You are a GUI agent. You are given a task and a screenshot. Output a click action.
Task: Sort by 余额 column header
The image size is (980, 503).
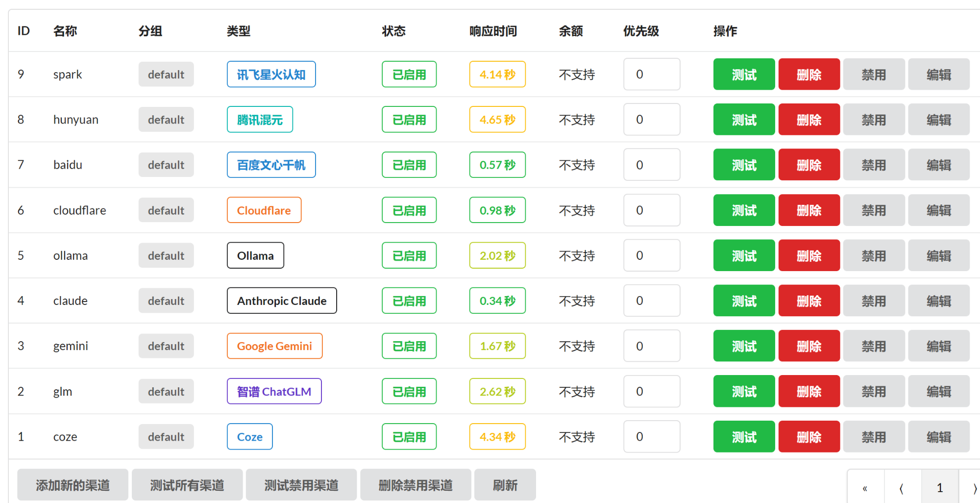571,31
